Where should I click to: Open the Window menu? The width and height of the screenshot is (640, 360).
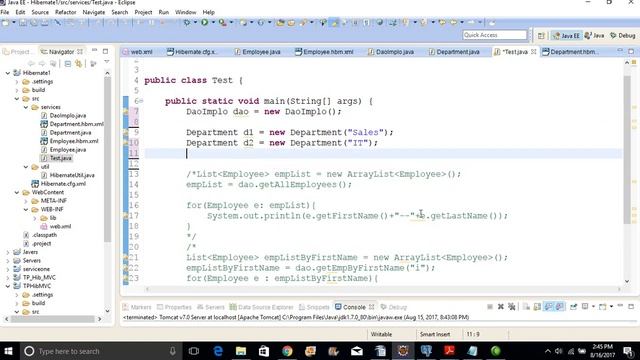pos(185,12)
